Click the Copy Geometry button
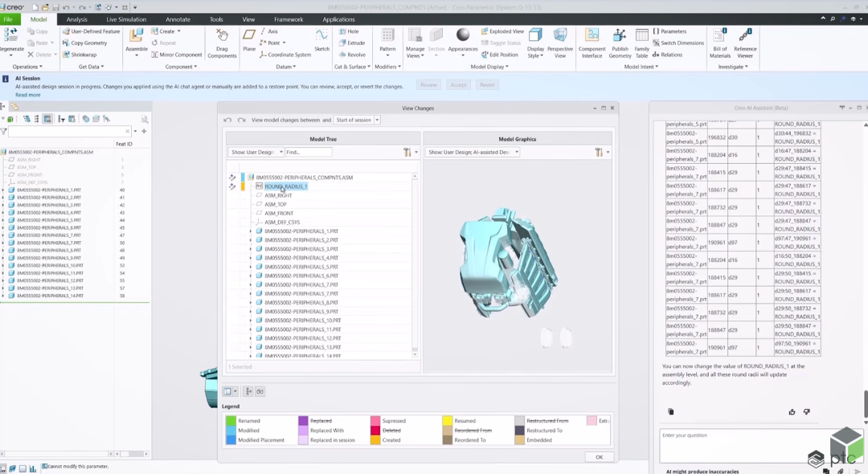This screenshot has height=474, width=868. (x=84, y=43)
